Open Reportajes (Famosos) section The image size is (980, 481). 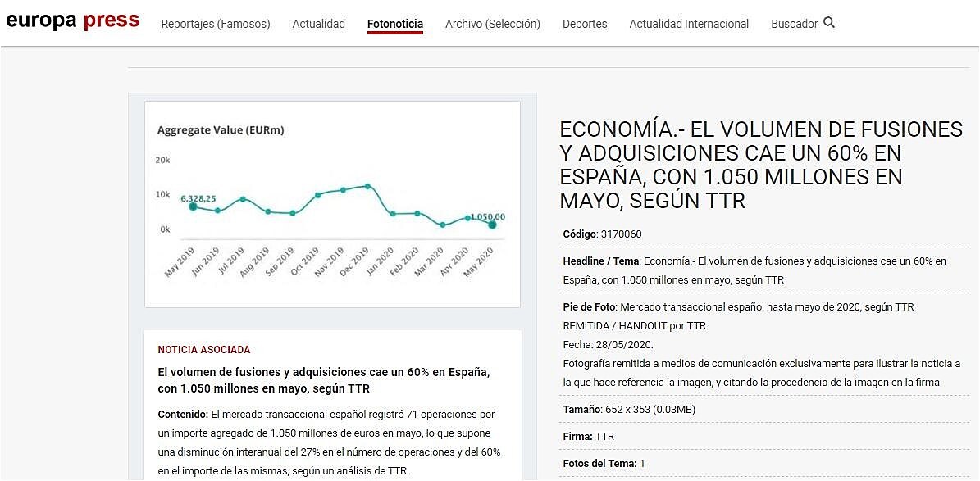pyautogui.click(x=216, y=24)
